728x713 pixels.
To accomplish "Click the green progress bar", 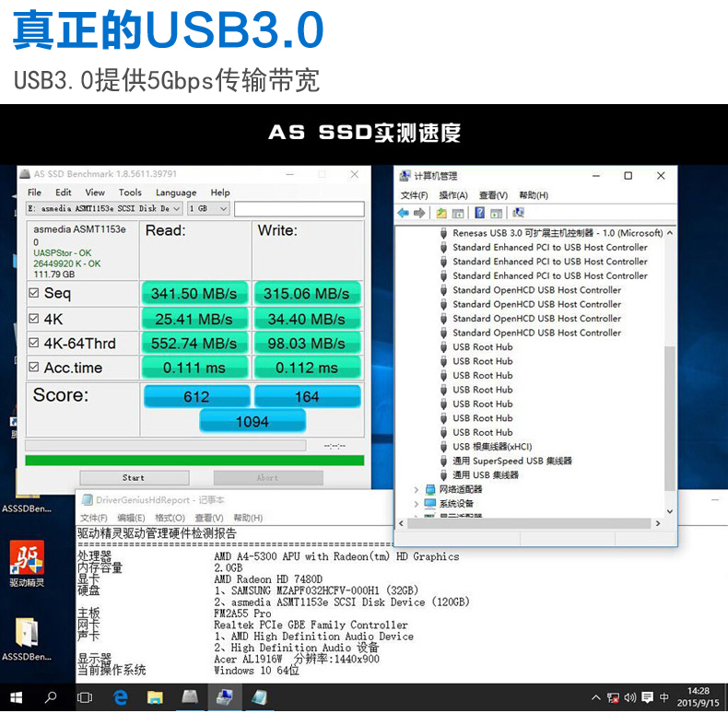I will point(194,461).
